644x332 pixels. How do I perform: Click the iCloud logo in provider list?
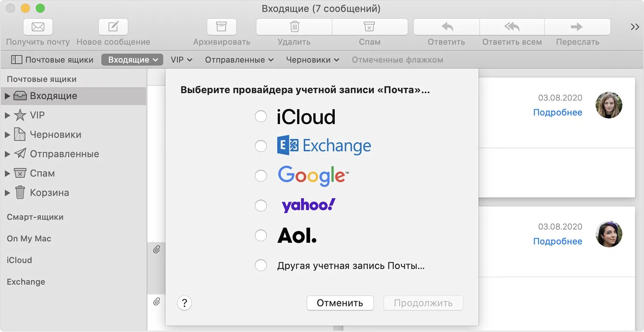coord(306,117)
